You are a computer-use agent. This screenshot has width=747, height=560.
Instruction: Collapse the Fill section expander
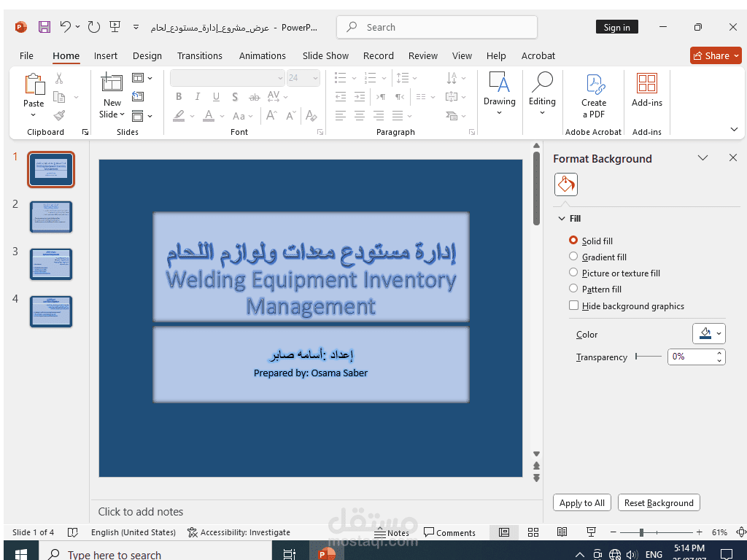tap(562, 219)
